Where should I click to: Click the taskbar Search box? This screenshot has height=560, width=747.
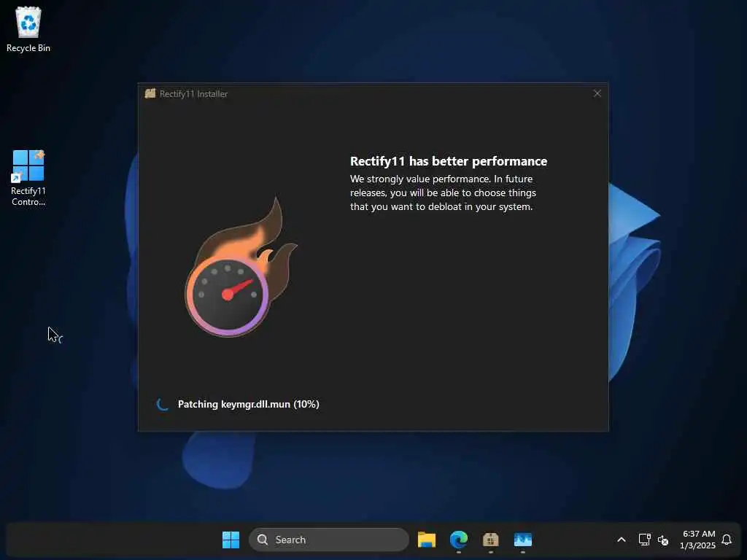pyautogui.click(x=329, y=540)
